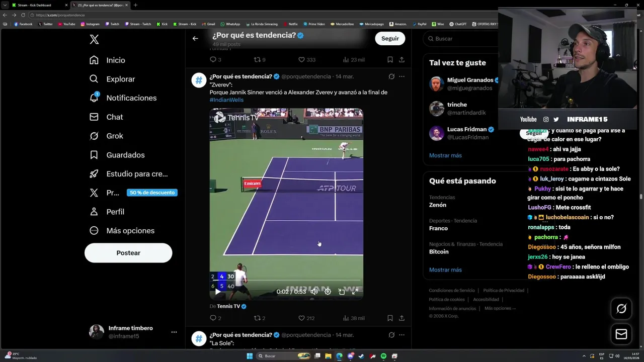
Task: Open the floating messages button
Action: [621, 334]
